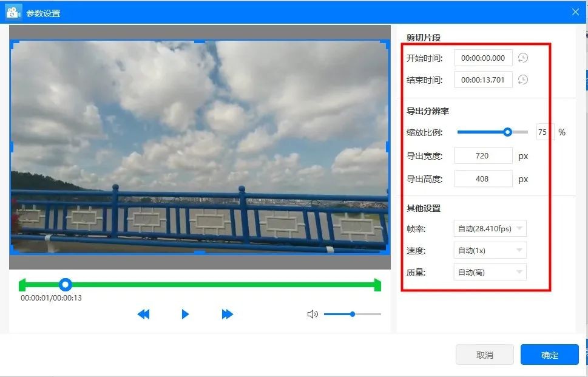
Task: Click the start time field 00:00:00.000
Action: [x=484, y=58]
